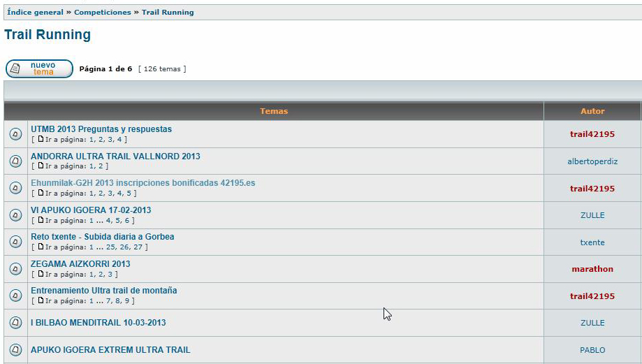Image resolution: width=642 pixels, height=364 pixels.
Task: Jump to page 4 of UTMB 2013 thread
Action: click(x=119, y=140)
